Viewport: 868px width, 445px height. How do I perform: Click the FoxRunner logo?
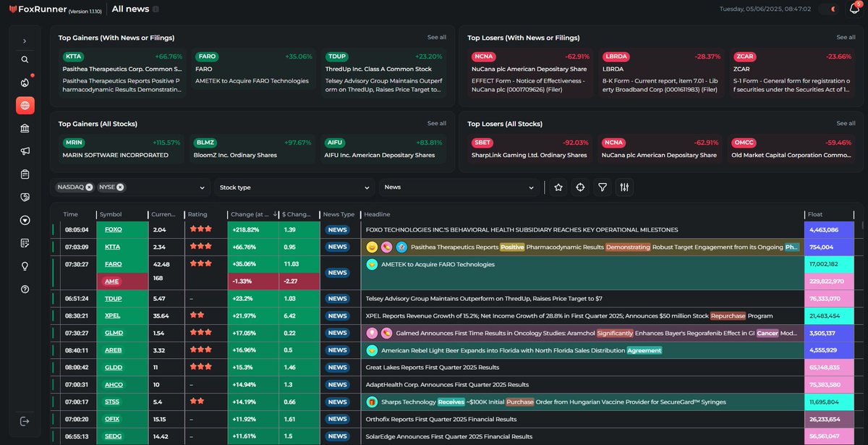(x=38, y=9)
